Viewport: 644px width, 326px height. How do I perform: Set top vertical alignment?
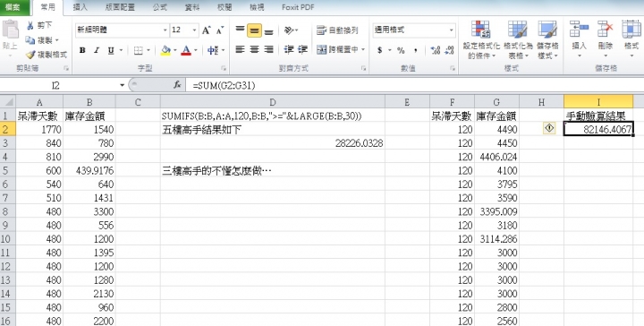(241, 30)
